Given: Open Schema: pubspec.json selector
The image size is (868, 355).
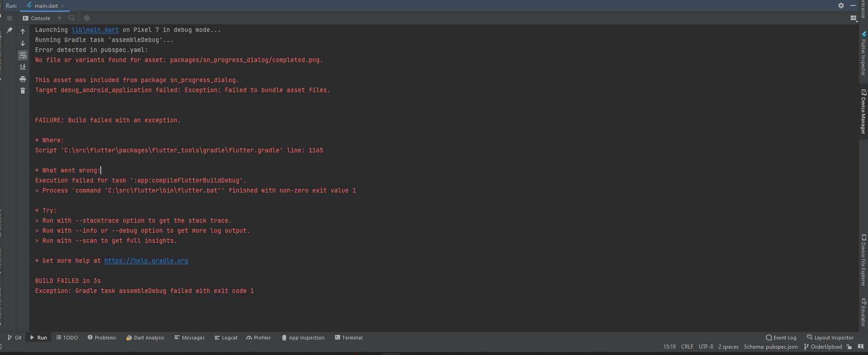Looking at the screenshot, I should pos(771,347).
